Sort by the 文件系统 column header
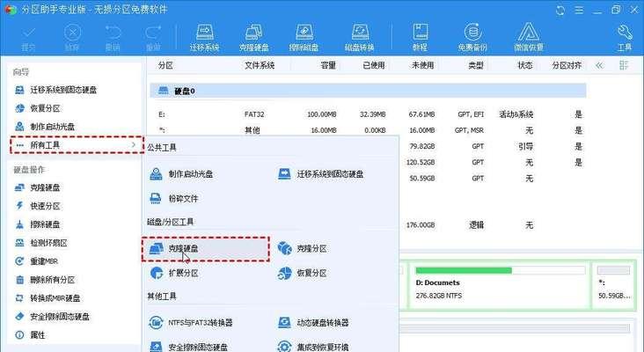The image size is (644, 352). click(260, 65)
